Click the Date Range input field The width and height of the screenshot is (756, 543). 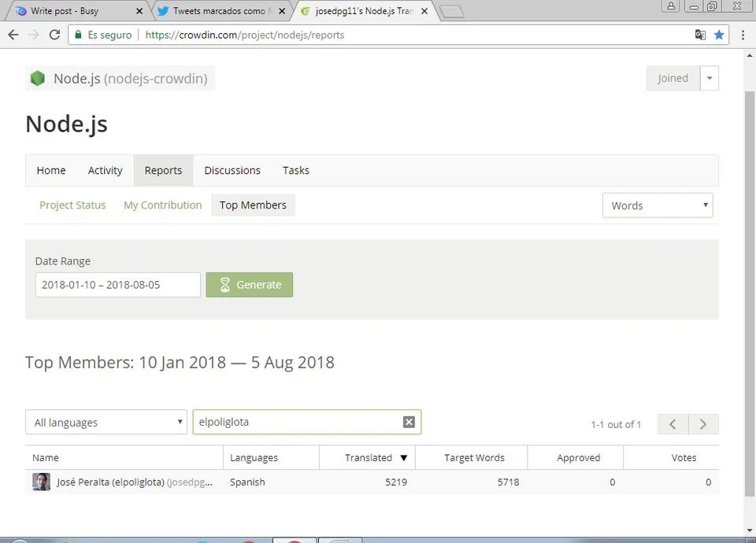coord(117,285)
